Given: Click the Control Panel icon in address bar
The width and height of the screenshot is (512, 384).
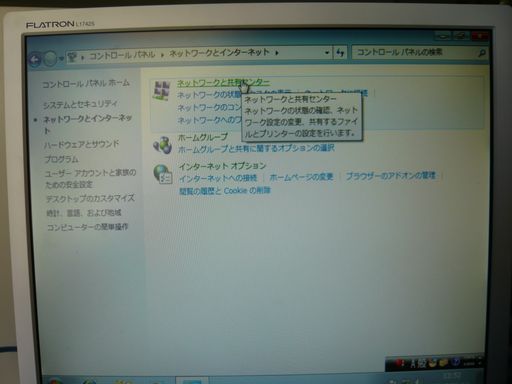Looking at the screenshot, I should 72,58.
